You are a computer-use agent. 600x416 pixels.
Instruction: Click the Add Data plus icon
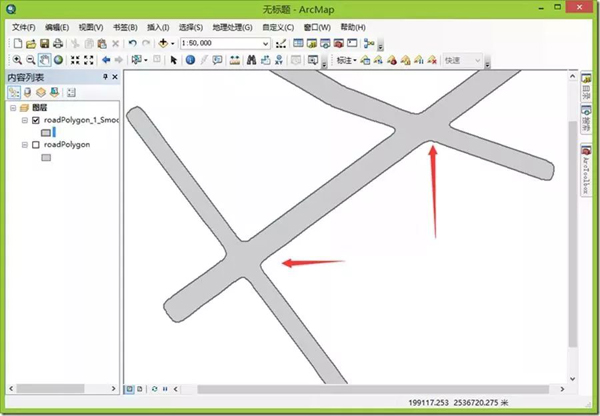tap(163, 43)
